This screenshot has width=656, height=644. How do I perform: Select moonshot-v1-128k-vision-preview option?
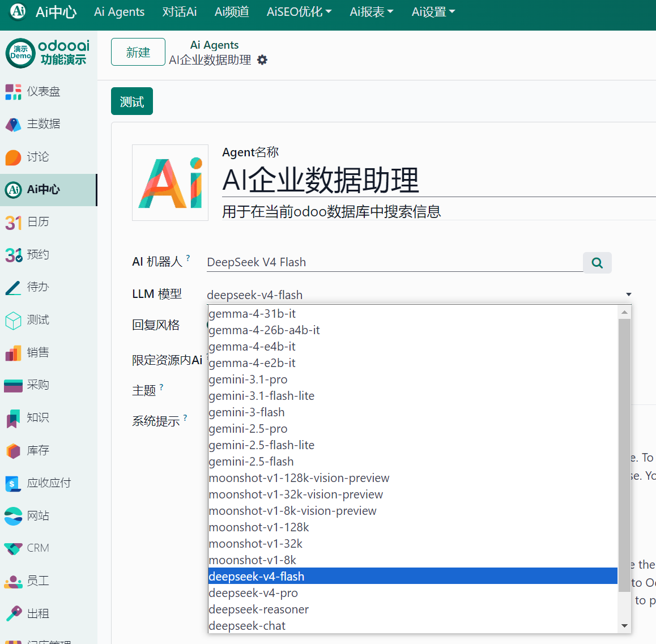coord(412,478)
